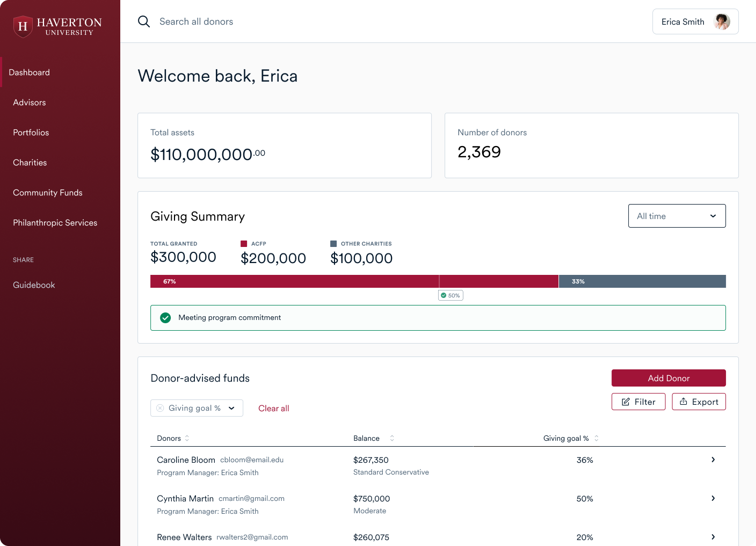Image resolution: width=756 pixels, height=546 pixels.
Task: Sort the Donors column
Action: (x=187, y=438)
